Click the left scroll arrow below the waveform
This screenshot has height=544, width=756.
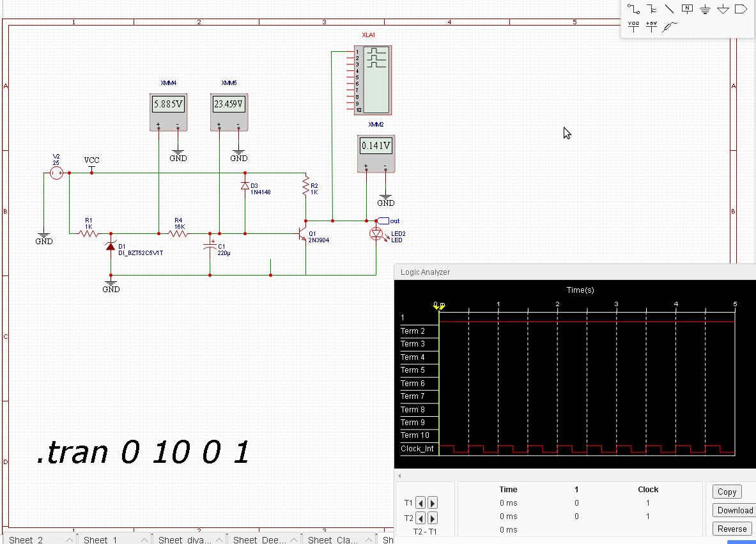pyautogui.click(x=399, y=476)
